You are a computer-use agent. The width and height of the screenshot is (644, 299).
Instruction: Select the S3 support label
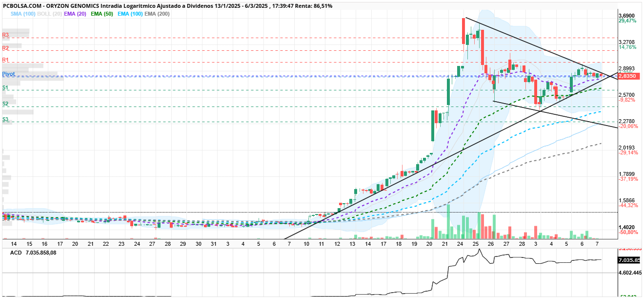[5, 119]
